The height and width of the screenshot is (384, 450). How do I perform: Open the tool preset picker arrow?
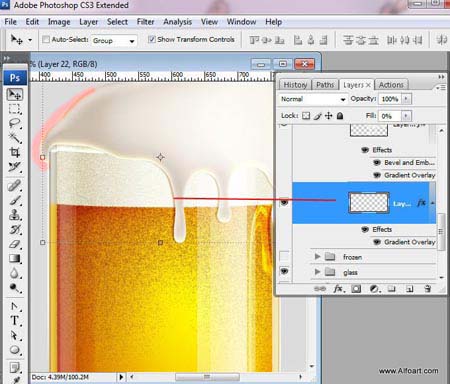pos(30,40)
